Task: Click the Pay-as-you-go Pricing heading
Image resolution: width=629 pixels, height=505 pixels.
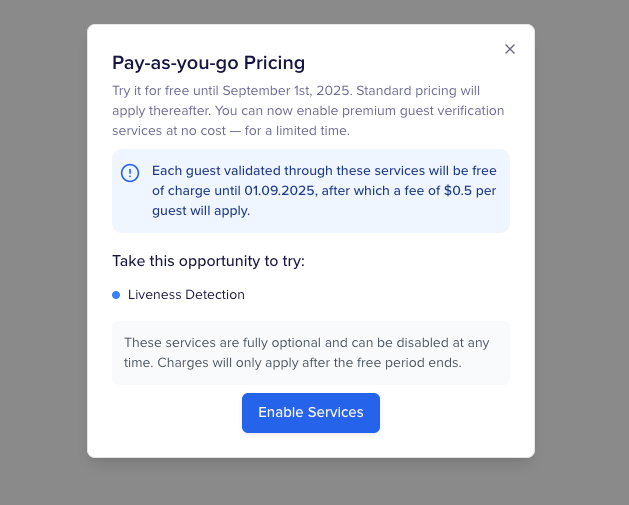Action: coord(208,63)
